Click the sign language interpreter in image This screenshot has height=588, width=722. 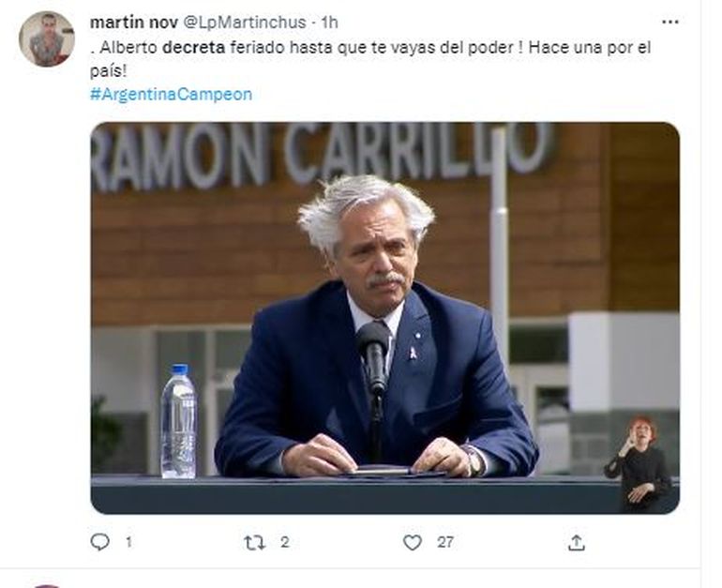click(x=640, y=464)
